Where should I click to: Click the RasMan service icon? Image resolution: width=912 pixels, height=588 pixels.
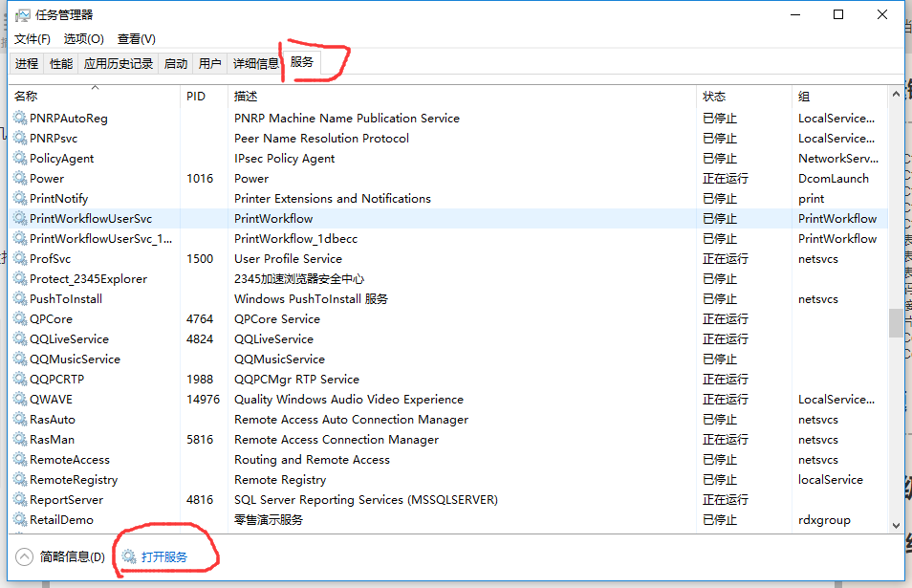[x=21, y=439]
